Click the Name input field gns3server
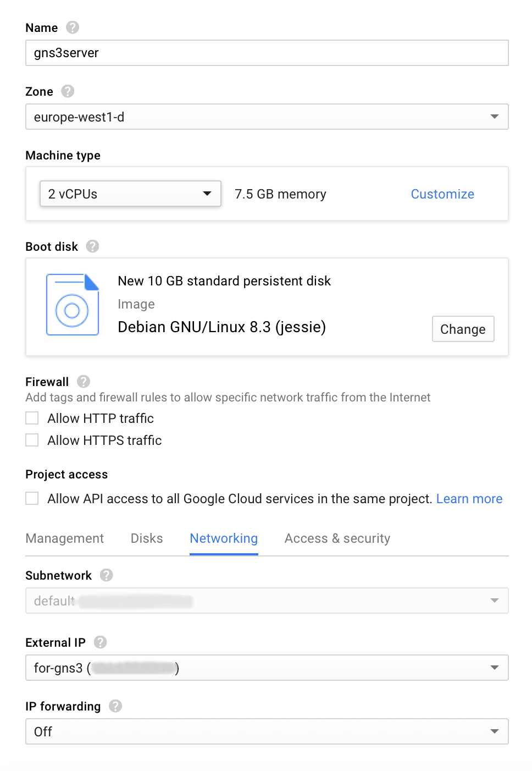The height and width of the screenshot is (771, 532). (267, 53)
